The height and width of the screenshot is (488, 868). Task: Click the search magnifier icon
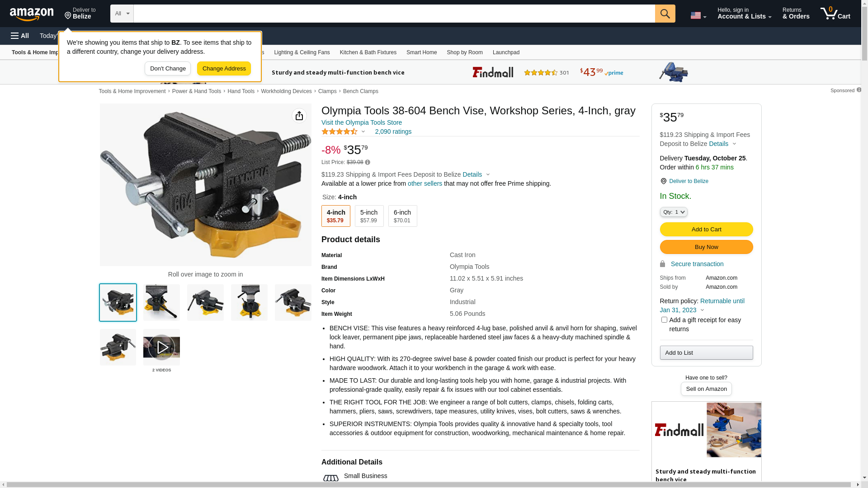pos(665,14)
